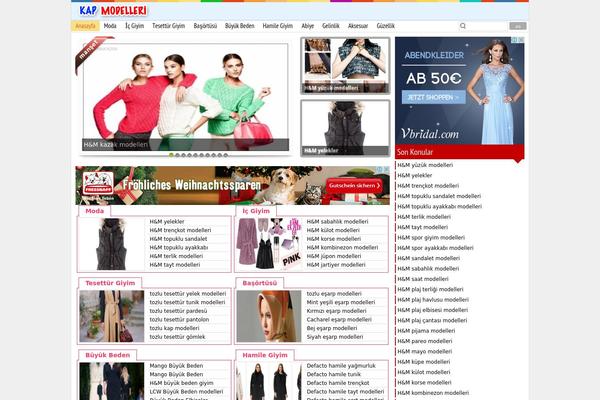Open tozlu tesettür yelek modelleri link

click(x=188, y=294)
